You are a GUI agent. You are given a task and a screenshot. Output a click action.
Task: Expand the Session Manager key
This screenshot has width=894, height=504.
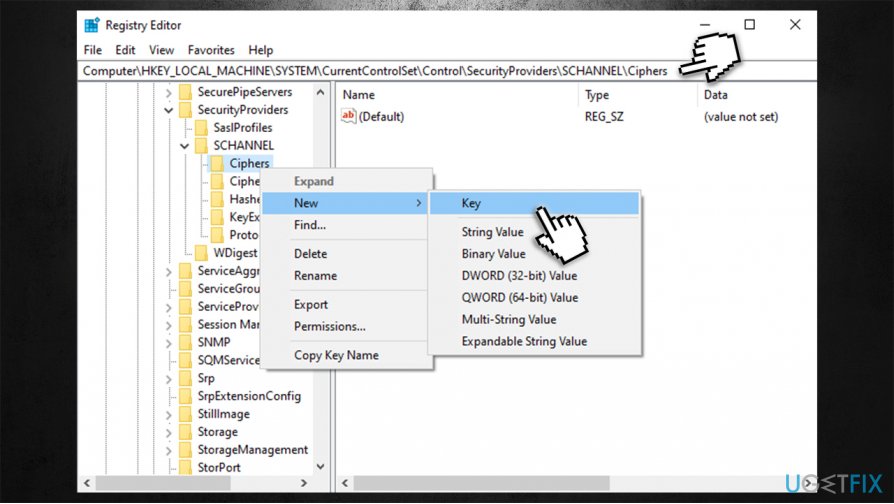(x=169, y=325)
